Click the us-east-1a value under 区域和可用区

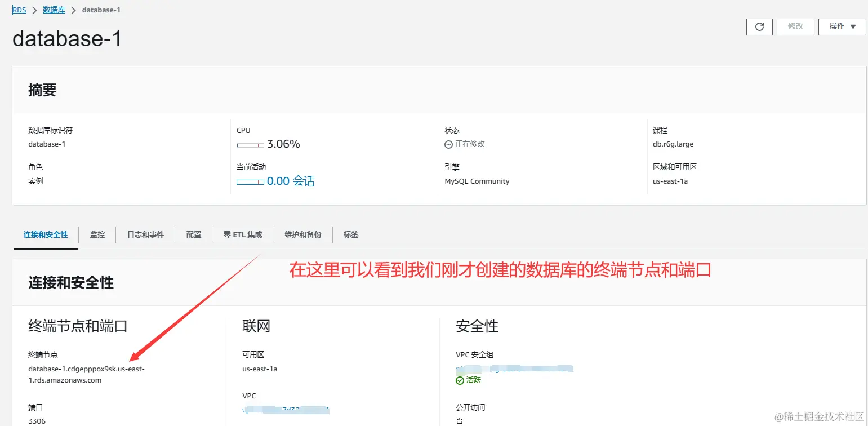click(x=670, y=181)
